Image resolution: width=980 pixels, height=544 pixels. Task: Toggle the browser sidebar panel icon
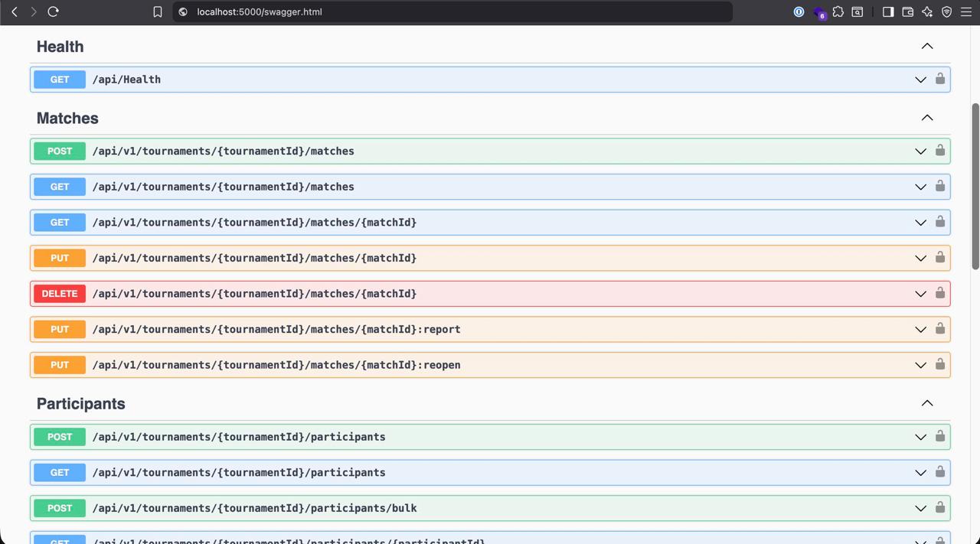click(x=888, y=11)
